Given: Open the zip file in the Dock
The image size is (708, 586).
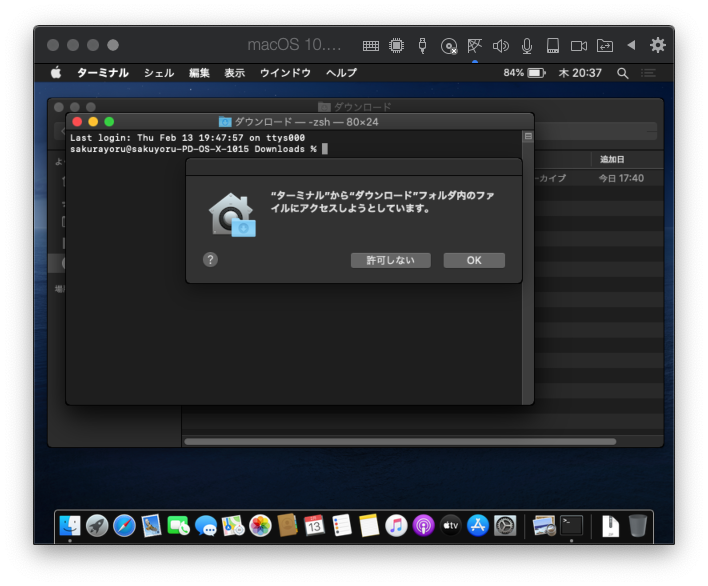Looking at the screenshot, I should coord(610,526).
